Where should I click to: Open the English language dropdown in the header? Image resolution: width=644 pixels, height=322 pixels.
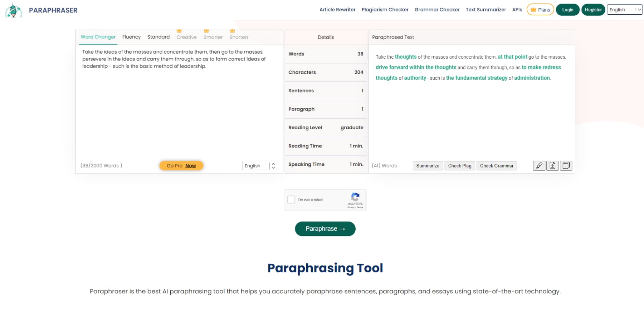(x=624, y=10)
